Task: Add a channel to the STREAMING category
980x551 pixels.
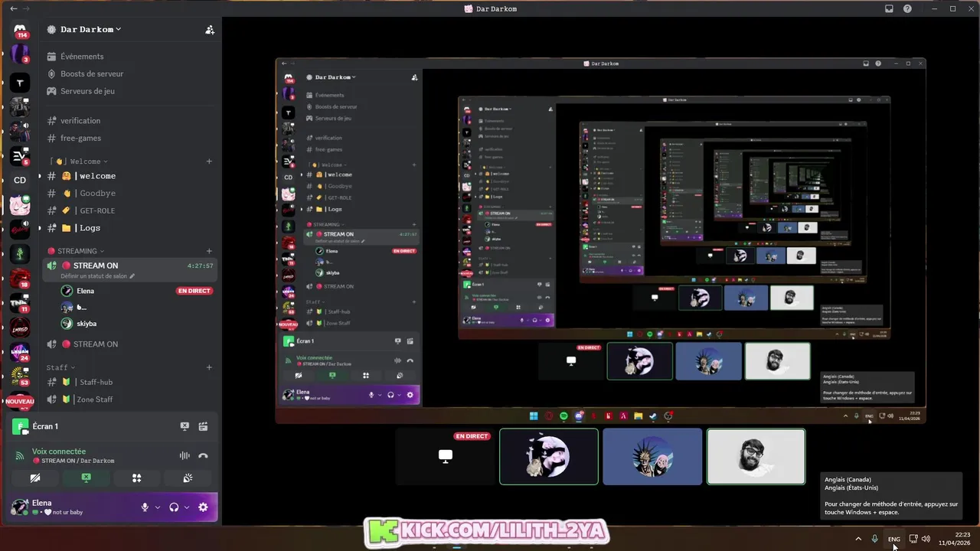Action: click(x=209, y=251)
